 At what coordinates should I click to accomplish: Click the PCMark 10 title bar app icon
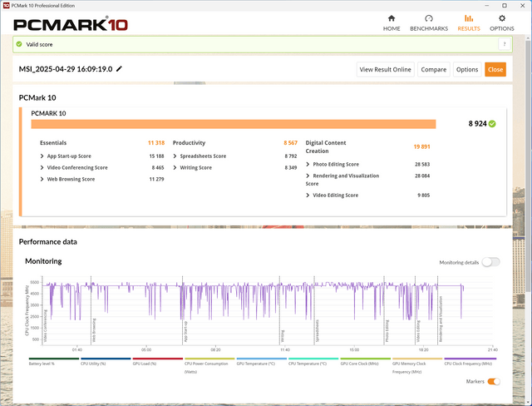click(6, 6)
